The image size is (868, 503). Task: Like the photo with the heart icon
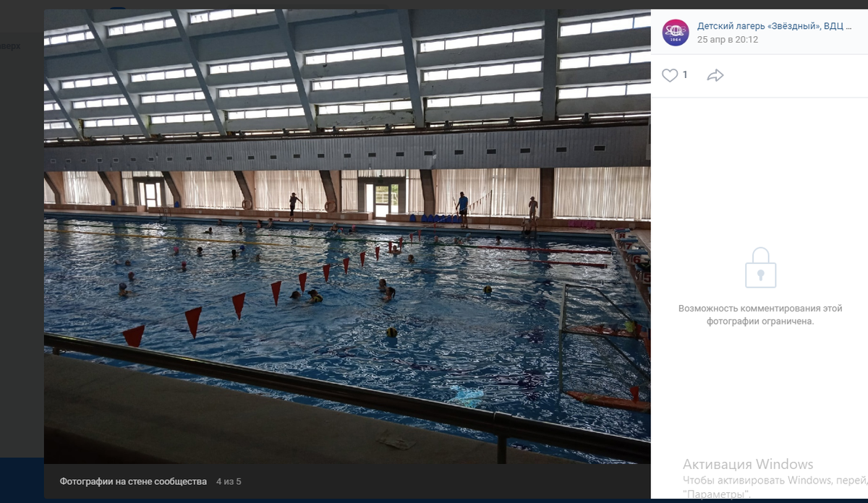[670, 75]
